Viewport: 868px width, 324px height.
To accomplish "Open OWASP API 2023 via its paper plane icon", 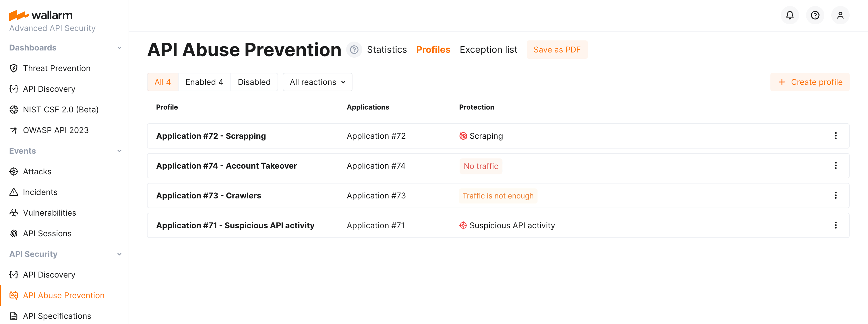I will click(13, 130).
